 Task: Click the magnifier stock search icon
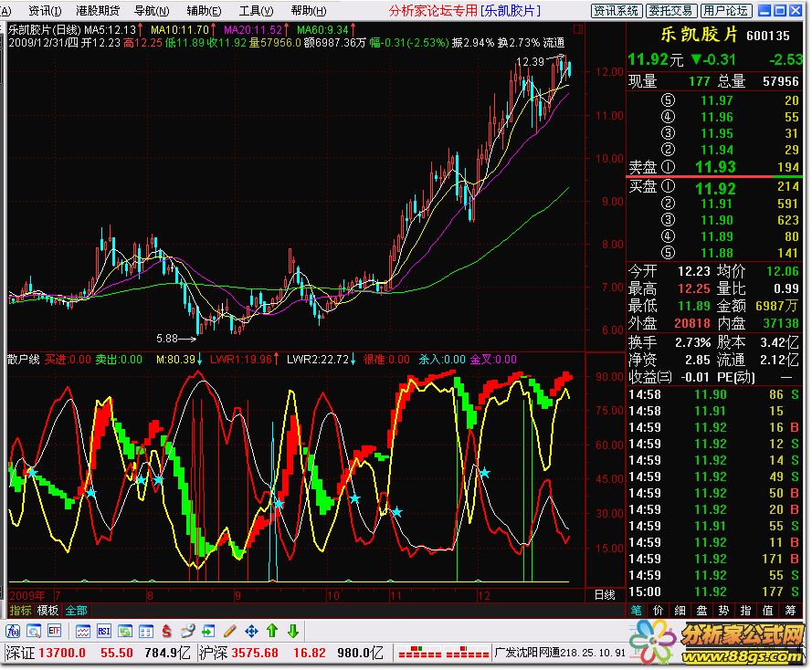[34, 631]
